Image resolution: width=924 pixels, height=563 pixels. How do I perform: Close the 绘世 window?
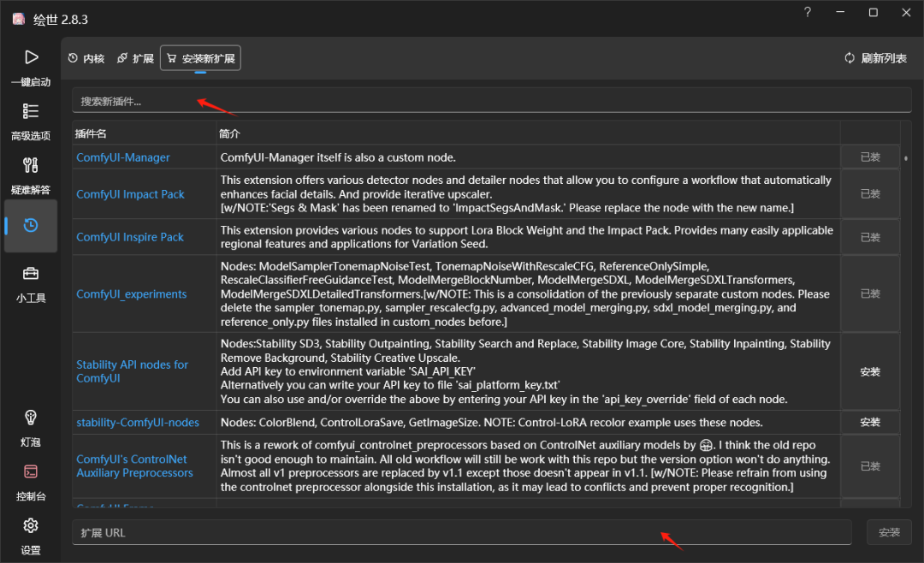point(906,12)
